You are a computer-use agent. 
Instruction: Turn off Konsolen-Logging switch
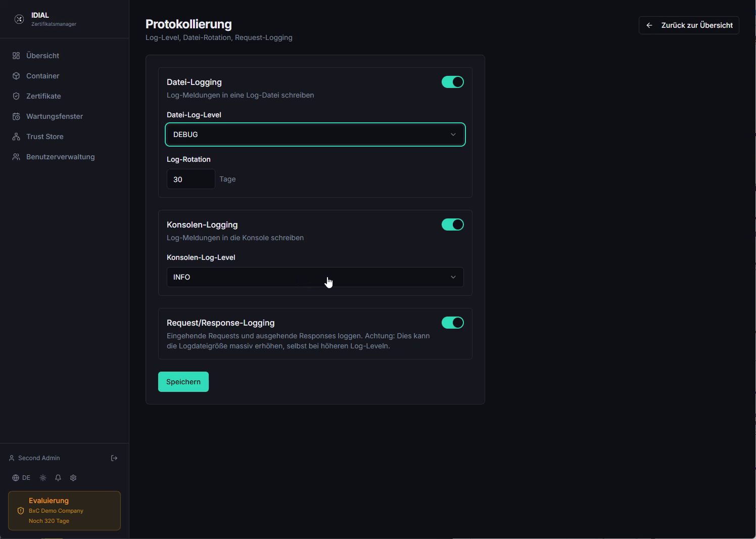tap(453, 224)
